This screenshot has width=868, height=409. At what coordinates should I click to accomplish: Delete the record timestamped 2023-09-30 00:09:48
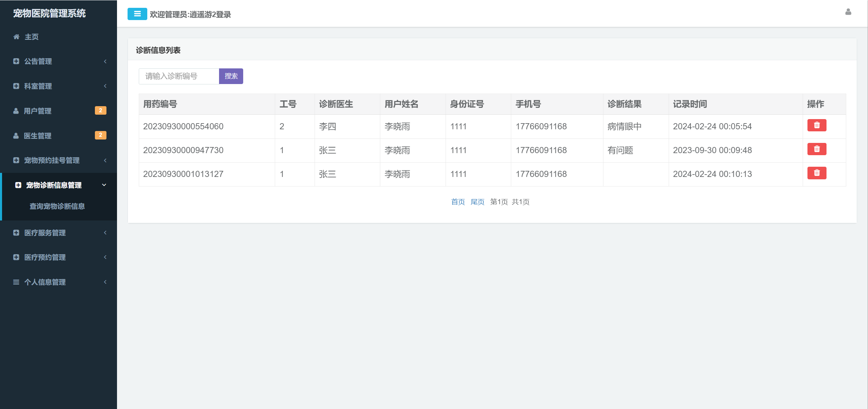(x=817, y=149)
